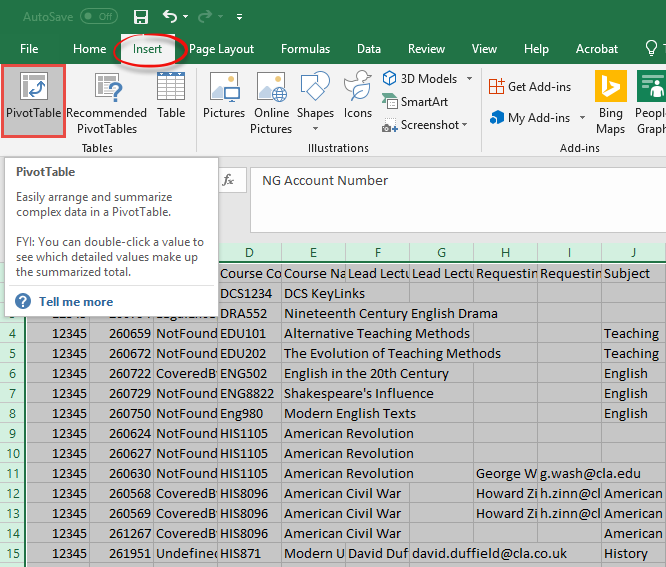The height and width of the screenshot is (567, 666).
Task: Click the Bing Maps add-in
Action: click(610, 104)
